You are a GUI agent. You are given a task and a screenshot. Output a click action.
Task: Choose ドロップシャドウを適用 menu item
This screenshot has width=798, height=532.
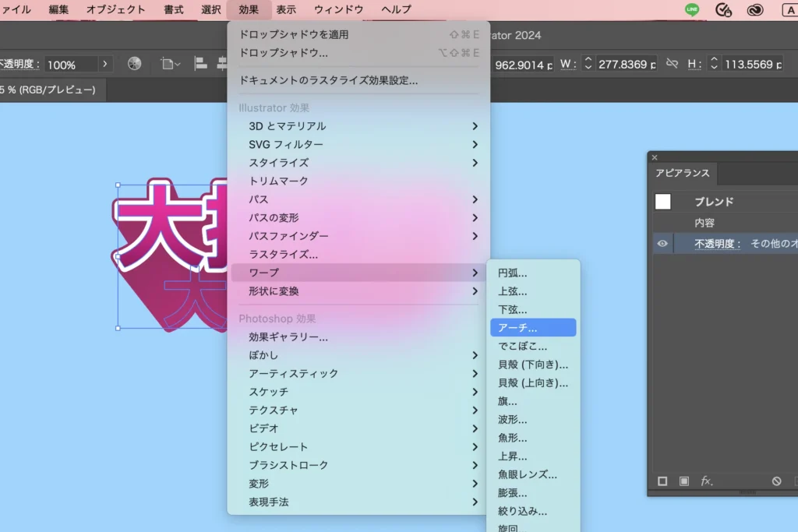point(294,34)
